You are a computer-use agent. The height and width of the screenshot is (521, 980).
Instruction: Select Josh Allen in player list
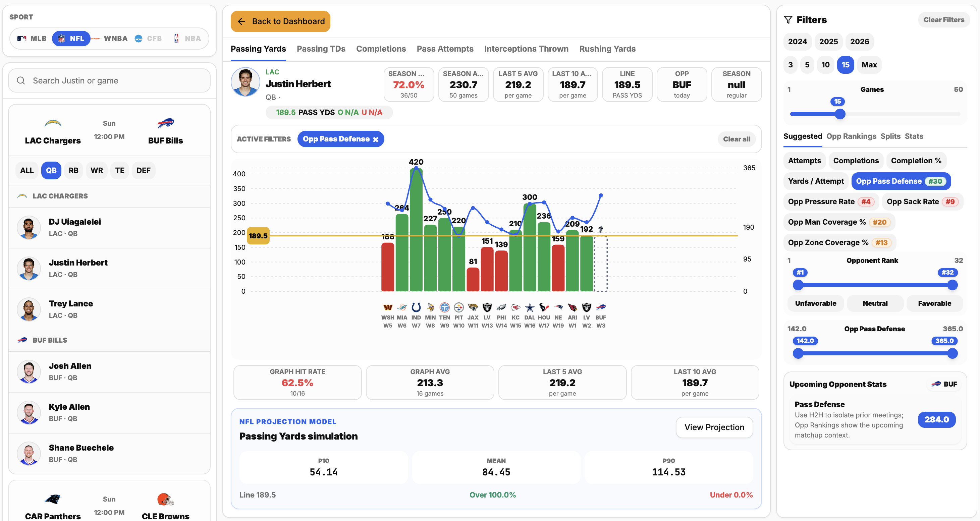(x=109, y=371)
